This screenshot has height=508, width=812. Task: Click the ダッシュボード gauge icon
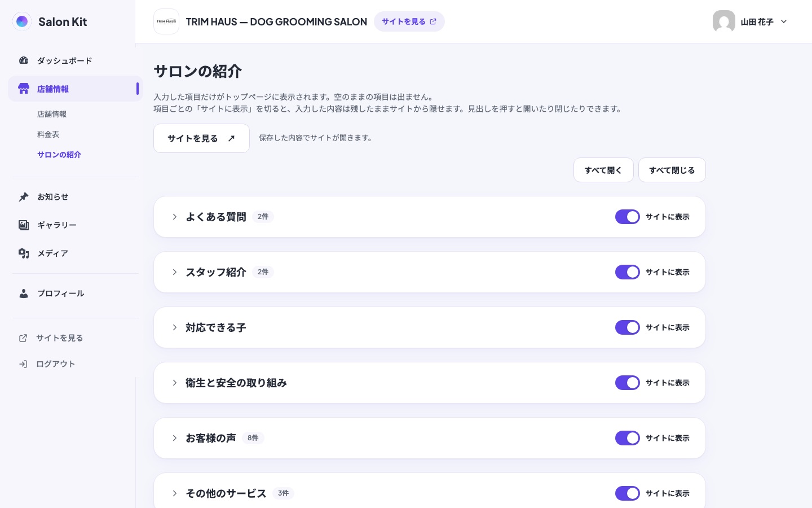[x=24, y=60]
